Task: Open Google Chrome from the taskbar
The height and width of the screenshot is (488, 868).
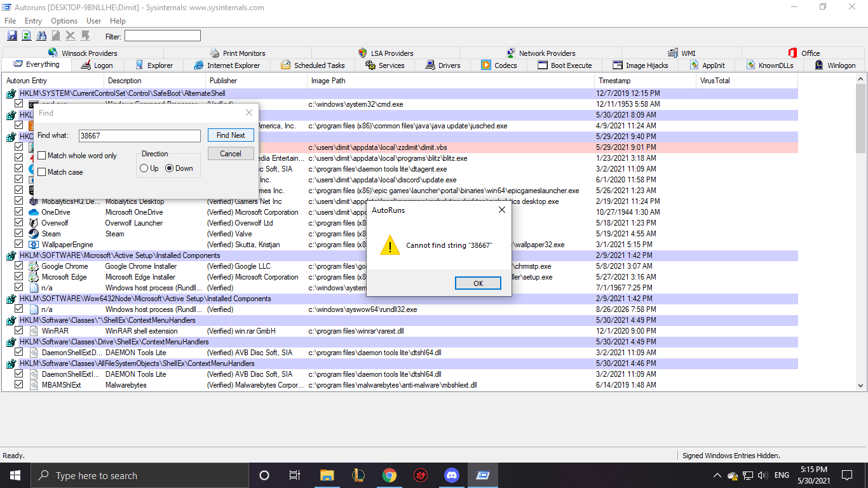Action: 390,475
